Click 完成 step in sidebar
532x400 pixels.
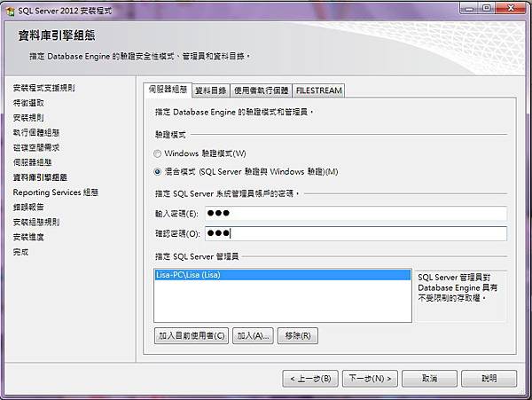point(20,252)
